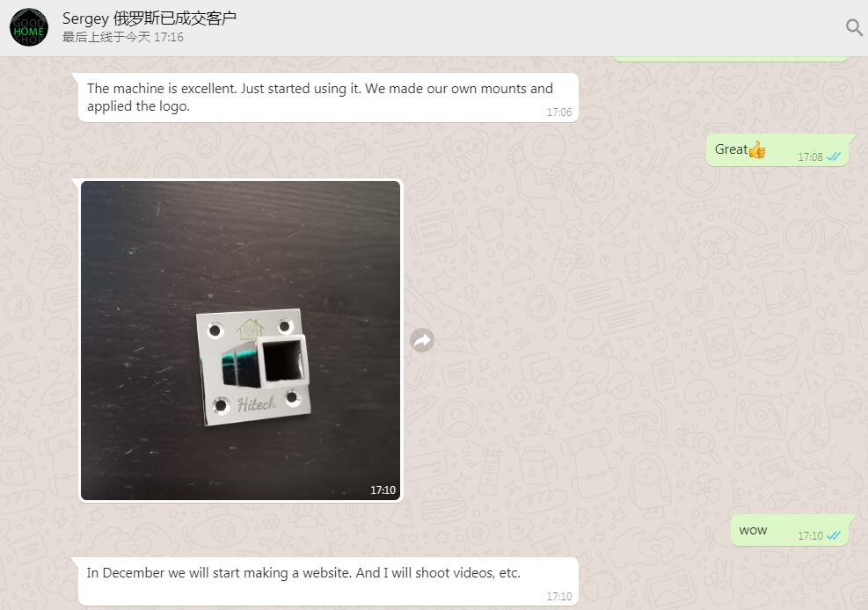This screenshot has width=868, height=610.
Task: Select the 'The machine is excellent' message bubble
Action: tap(328, 98)
